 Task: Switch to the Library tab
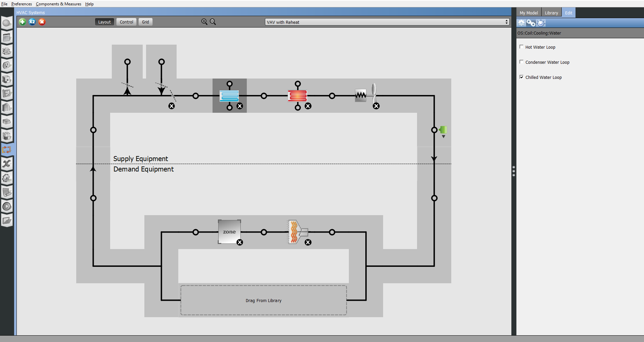click(x=551, y=13)
